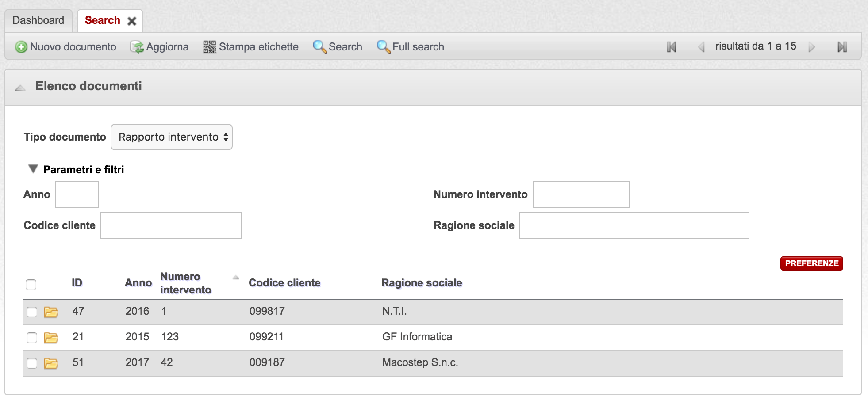
Task: Click the GF Informatica company name
Action: 417,337
